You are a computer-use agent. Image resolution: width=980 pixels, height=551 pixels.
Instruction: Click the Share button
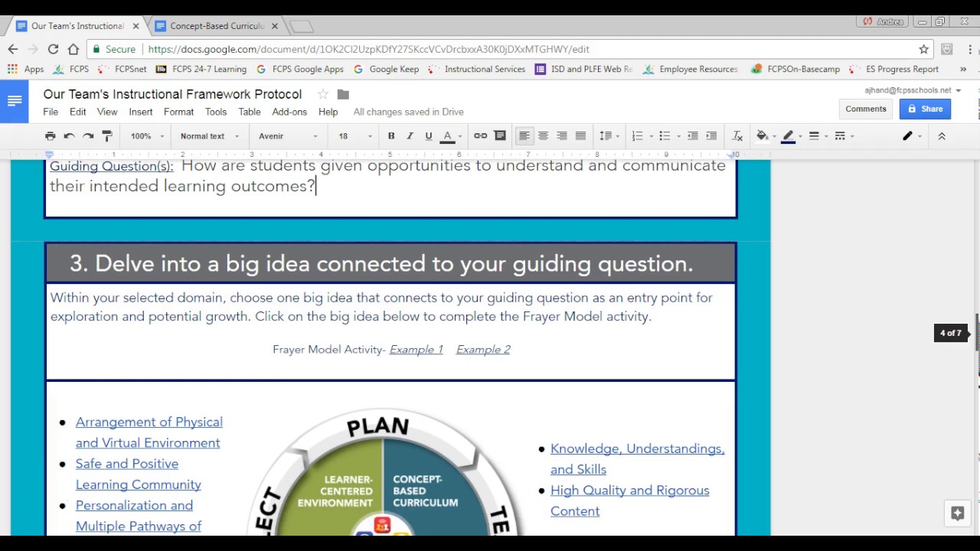tap(925, 109)
